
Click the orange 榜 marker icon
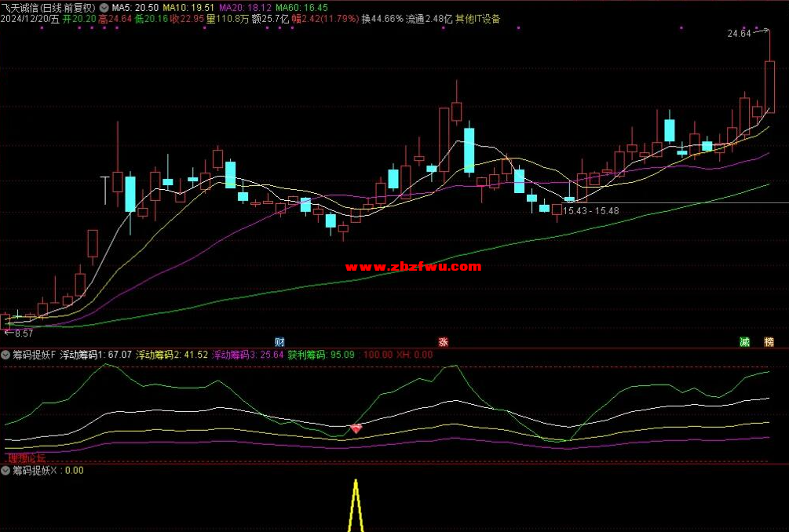(x=769, y=342)
